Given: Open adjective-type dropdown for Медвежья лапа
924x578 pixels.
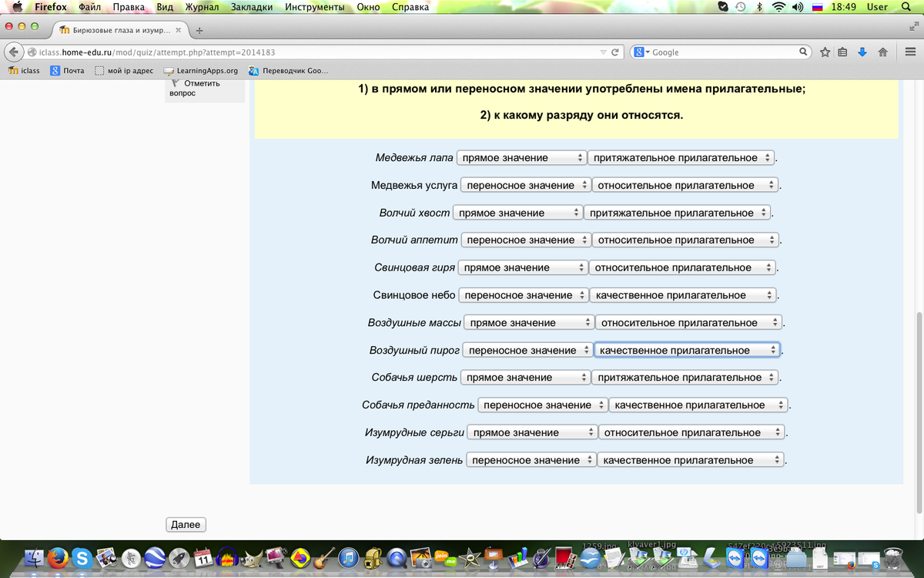Looking at the screenshot, I should tap(681, 158).
